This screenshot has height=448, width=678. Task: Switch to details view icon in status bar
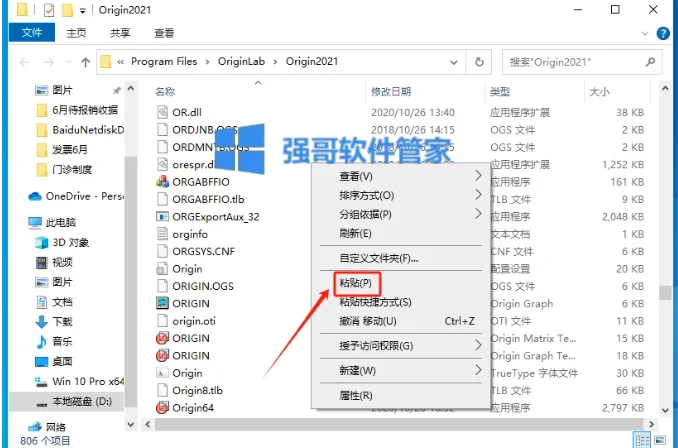[643, 440]
